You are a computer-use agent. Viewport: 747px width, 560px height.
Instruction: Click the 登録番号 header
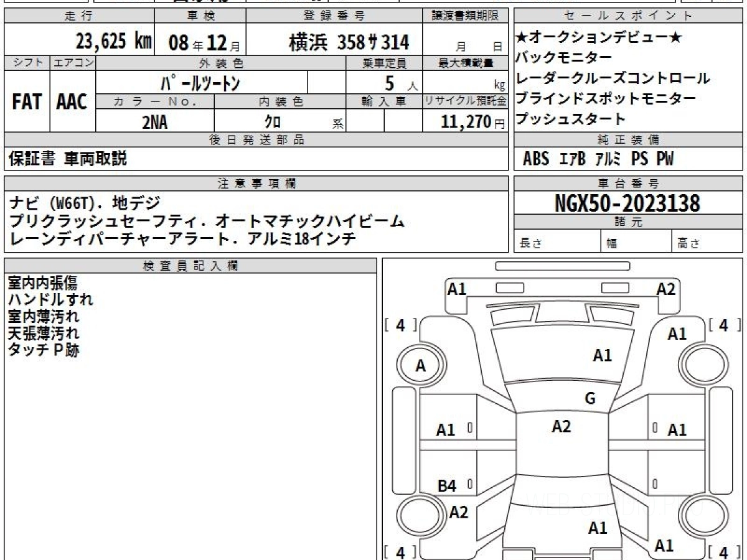(334, 16)
